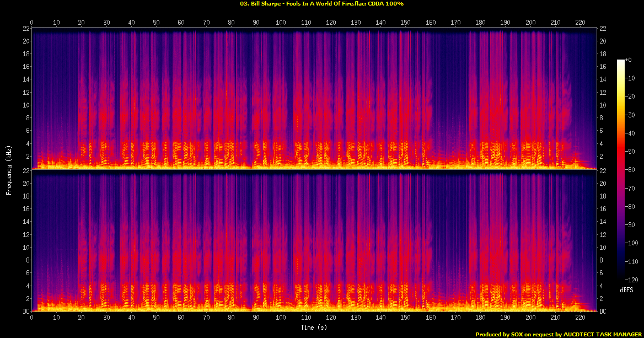Click the "50" tick on the top time axis
This screenshot has width=644, height=338.
click(156, 23)
